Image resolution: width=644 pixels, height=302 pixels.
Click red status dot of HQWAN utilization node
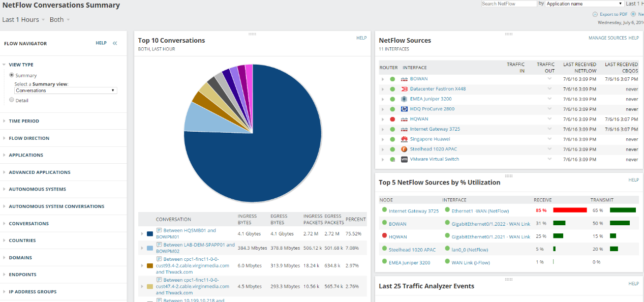[x=384, y=235]
